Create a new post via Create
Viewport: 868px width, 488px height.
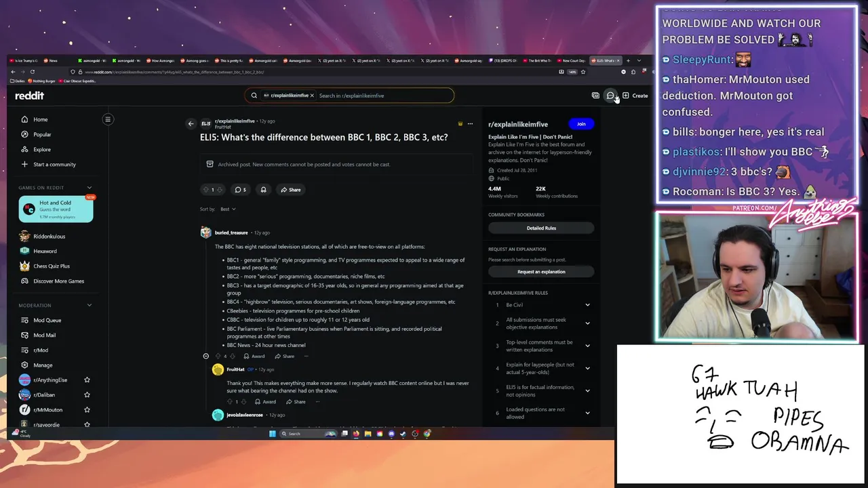coord(635,96)
